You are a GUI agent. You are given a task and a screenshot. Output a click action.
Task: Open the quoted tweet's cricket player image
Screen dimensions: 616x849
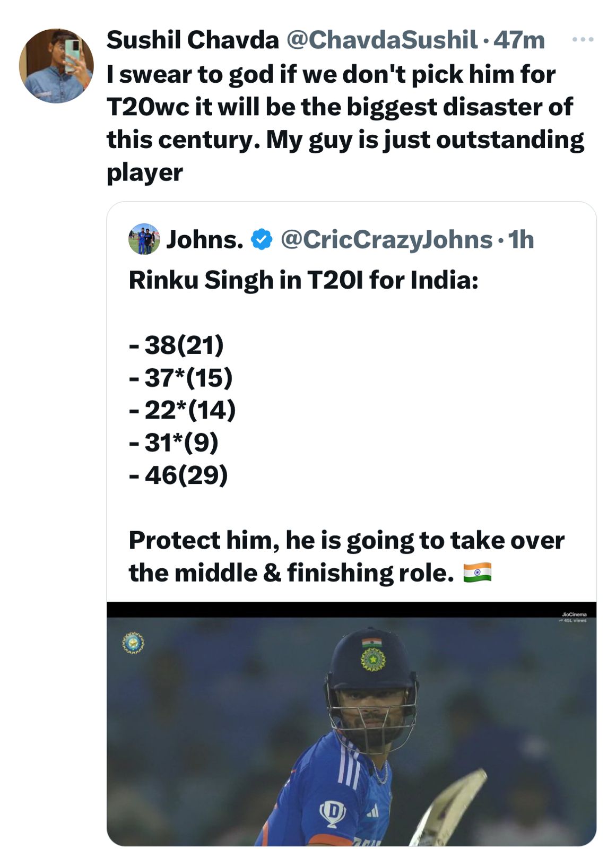point(351,732)
